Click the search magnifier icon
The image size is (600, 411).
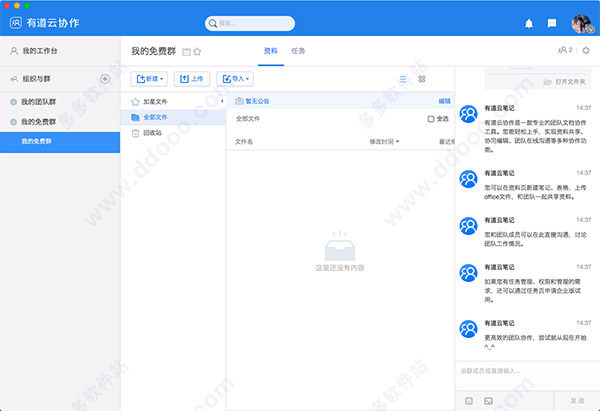[213, 23]
